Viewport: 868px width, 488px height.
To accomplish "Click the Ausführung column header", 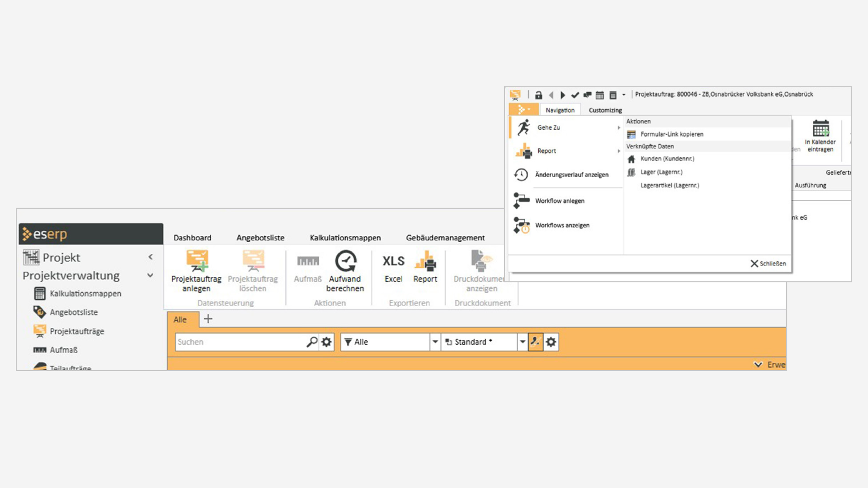I will tap(811, 185).
